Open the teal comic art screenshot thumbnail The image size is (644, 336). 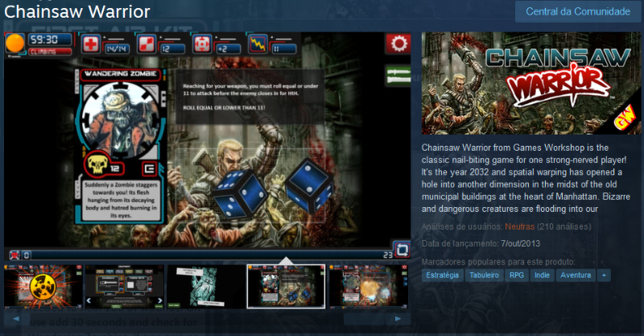coord(206,287)
